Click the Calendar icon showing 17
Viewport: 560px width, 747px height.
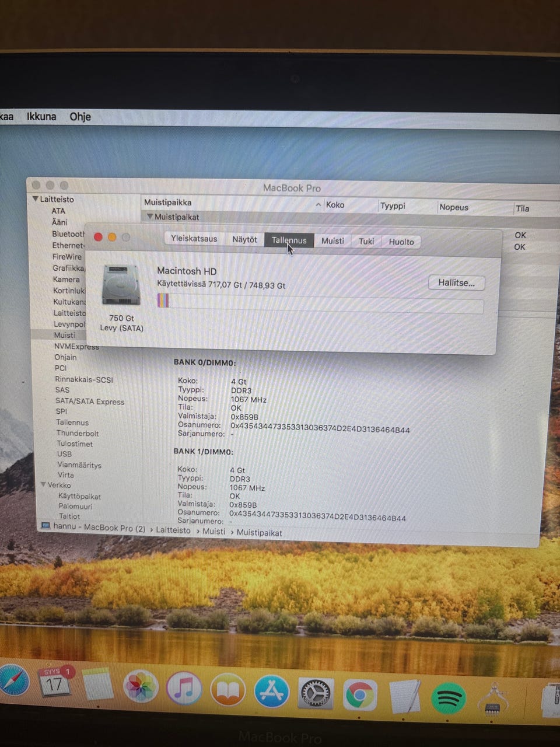tap(55, 682)
